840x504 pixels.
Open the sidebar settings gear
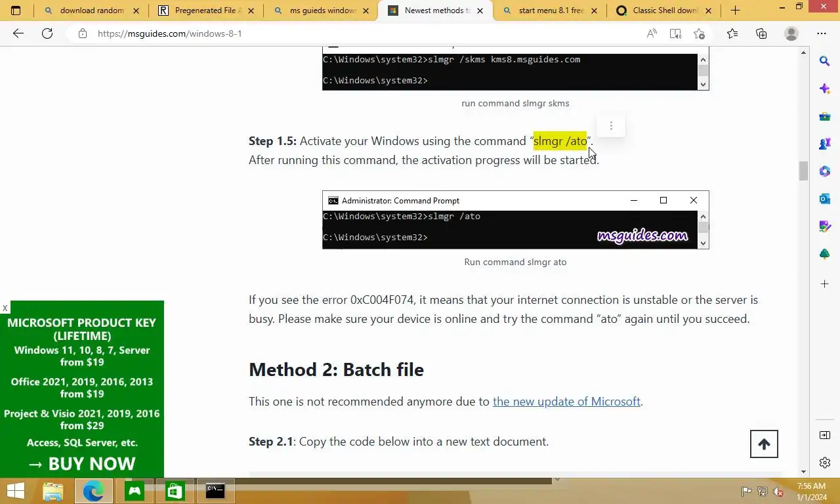click(x=825, y=463)
